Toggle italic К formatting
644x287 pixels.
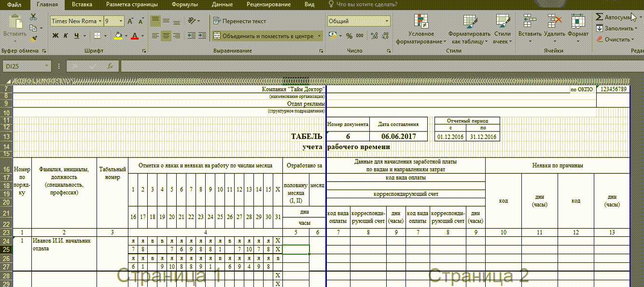pos(66,36)
